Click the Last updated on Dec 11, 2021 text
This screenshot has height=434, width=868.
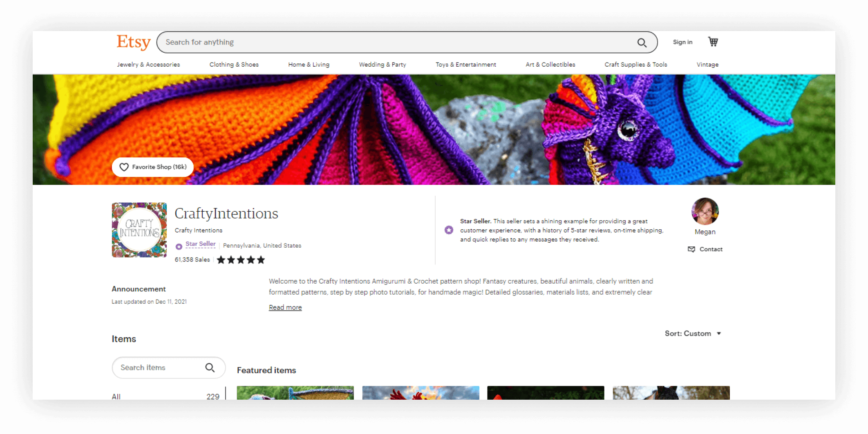(149, 302)
